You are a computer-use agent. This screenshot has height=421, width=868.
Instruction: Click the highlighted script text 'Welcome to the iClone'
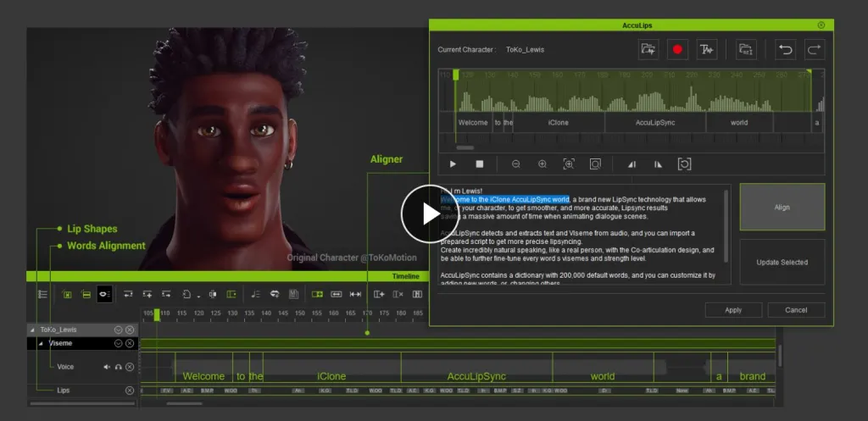click(475, 199)
